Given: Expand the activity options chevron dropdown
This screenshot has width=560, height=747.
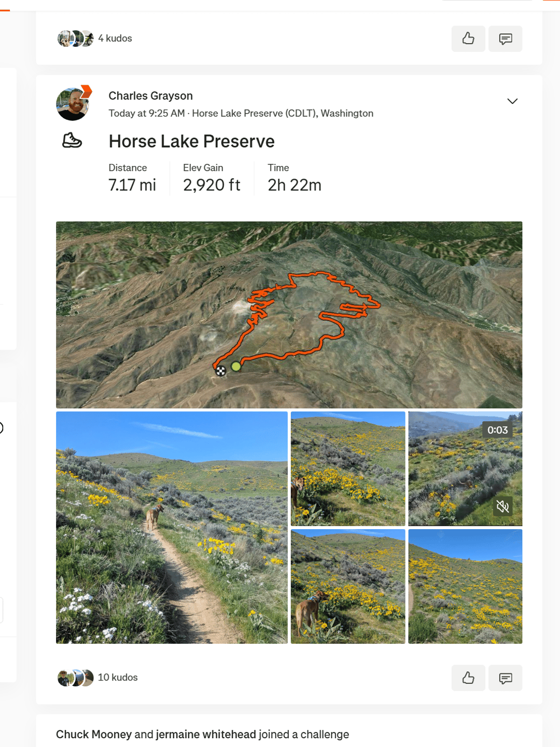Looking at the screenshot, I should pyautogui.click(x=512, y=101).
